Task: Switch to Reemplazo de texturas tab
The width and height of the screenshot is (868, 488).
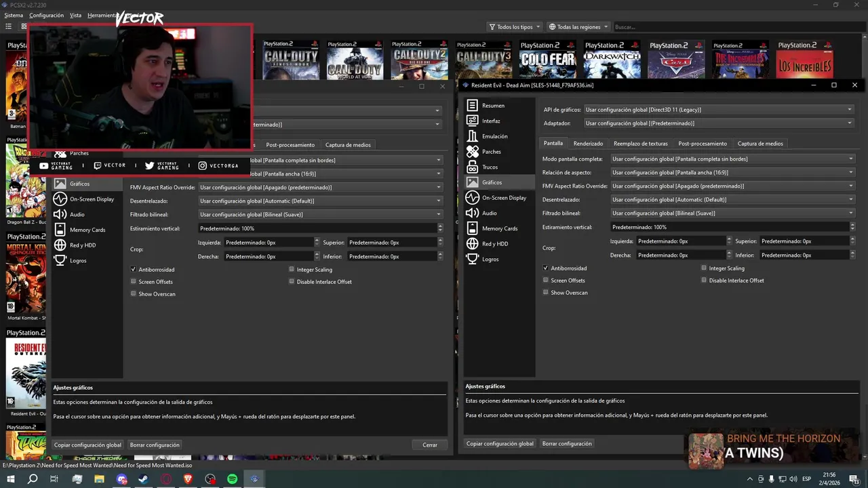Action: coord(641,143)
